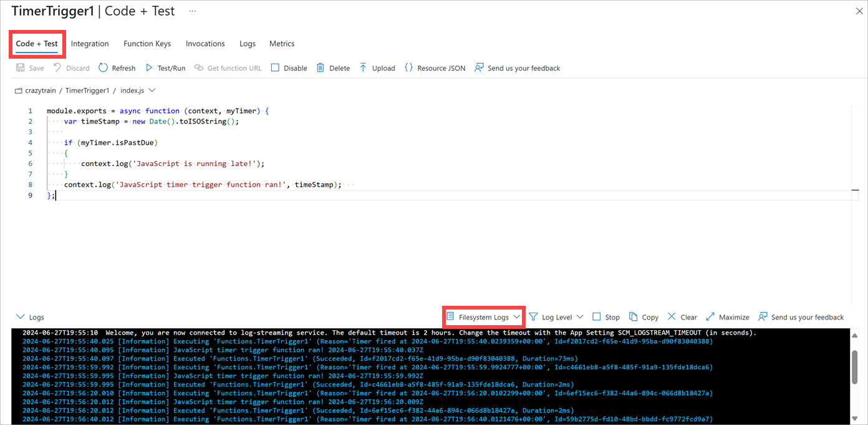Click the log line timestamped 19:56:40.012
Screen dimensions: 868x425
pos(367,419)
